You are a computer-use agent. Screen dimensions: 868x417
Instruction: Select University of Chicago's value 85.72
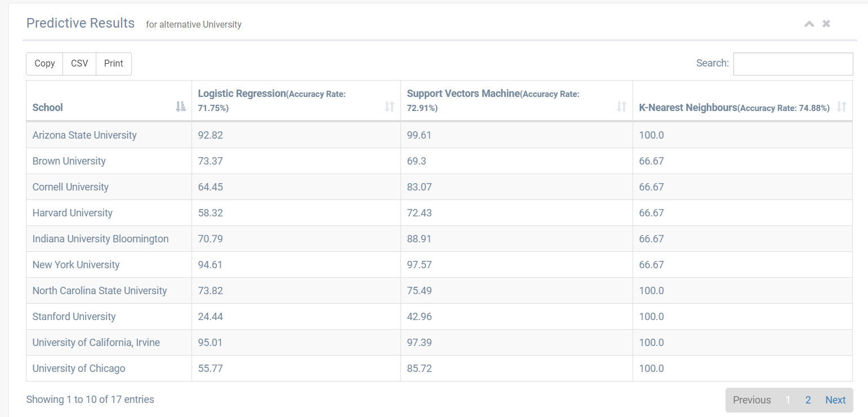click(420, 369)
